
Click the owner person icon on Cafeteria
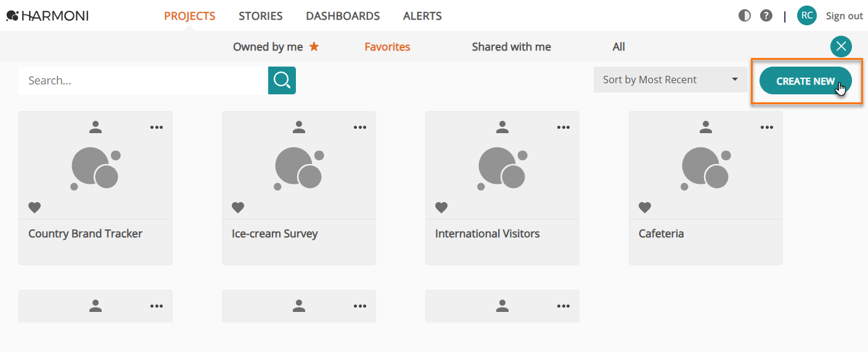point(706,127)
